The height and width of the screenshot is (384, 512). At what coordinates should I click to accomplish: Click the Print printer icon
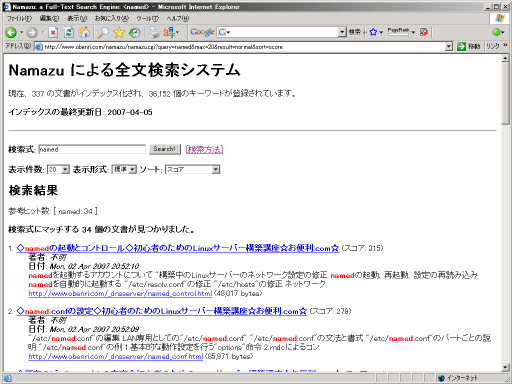[x=154, y=32]
